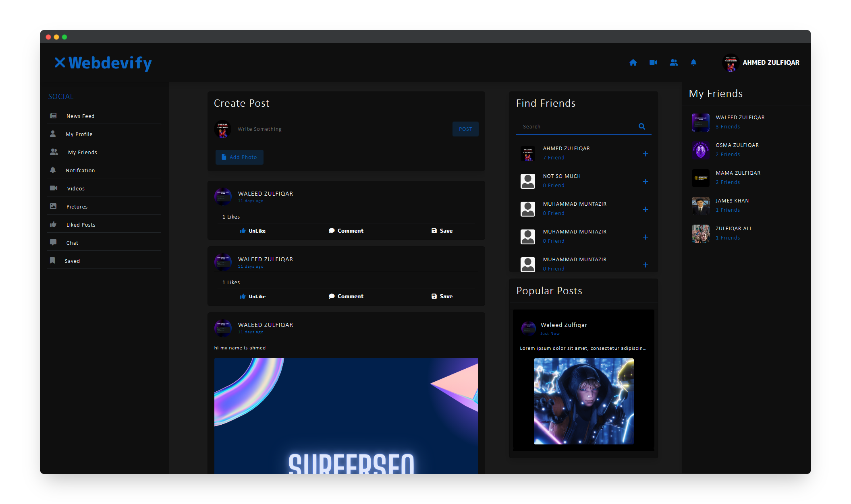Click the POST button
The height and width of the screenshot is (504, 851).
[465, 129]
